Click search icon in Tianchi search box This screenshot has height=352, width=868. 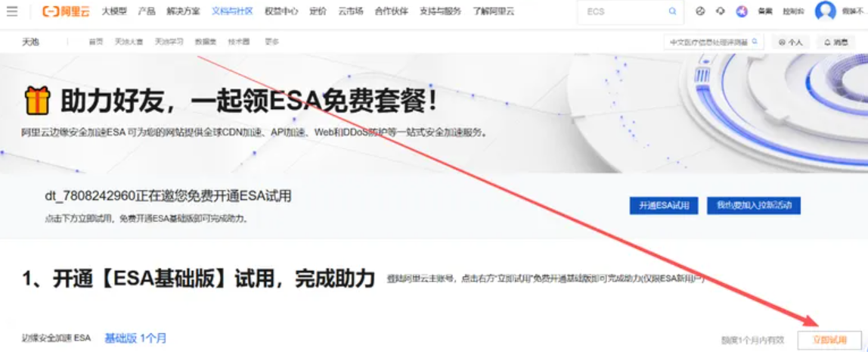tap(754, 42)
